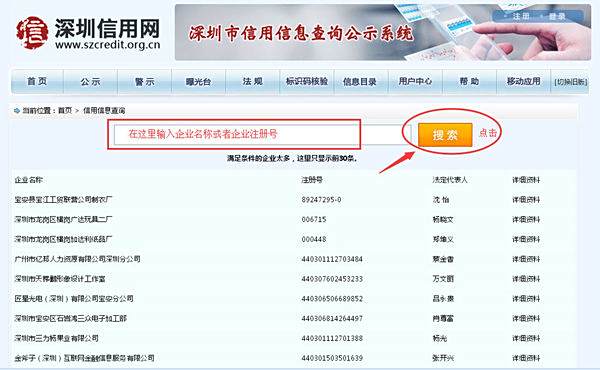600x370 pixels.
Task: Open the 曝光台 navigation tab
Action: pyautogui.click(x=199, y=81)
